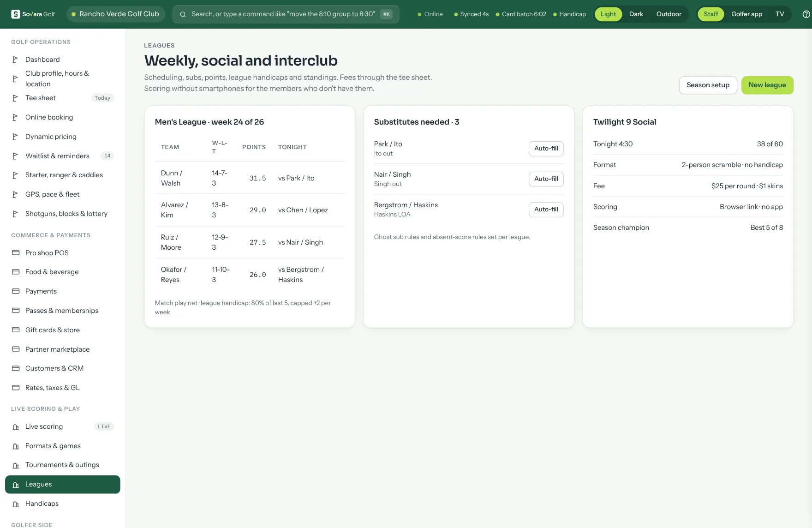This screenshot has width=812, height=528.
Task: Click the Online booking flag icon
Action: coord(15,117)
